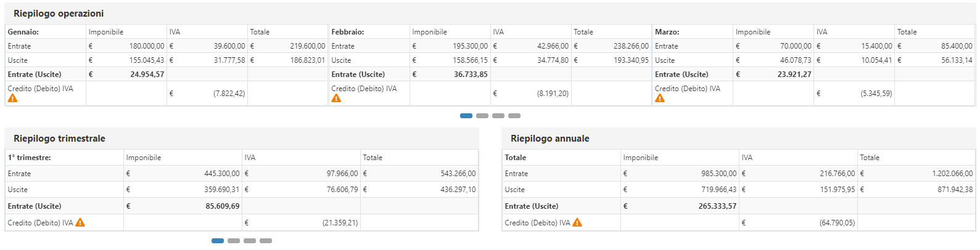This screenshot has height=250, width=980.
Task: Click the Riepilogo annuale panel heading
Action: (x=550, y=139)
